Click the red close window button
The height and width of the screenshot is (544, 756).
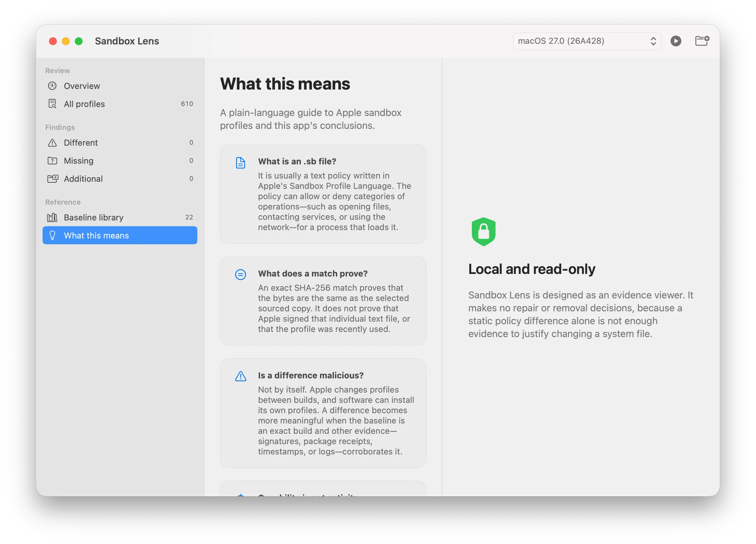[53, 41]
